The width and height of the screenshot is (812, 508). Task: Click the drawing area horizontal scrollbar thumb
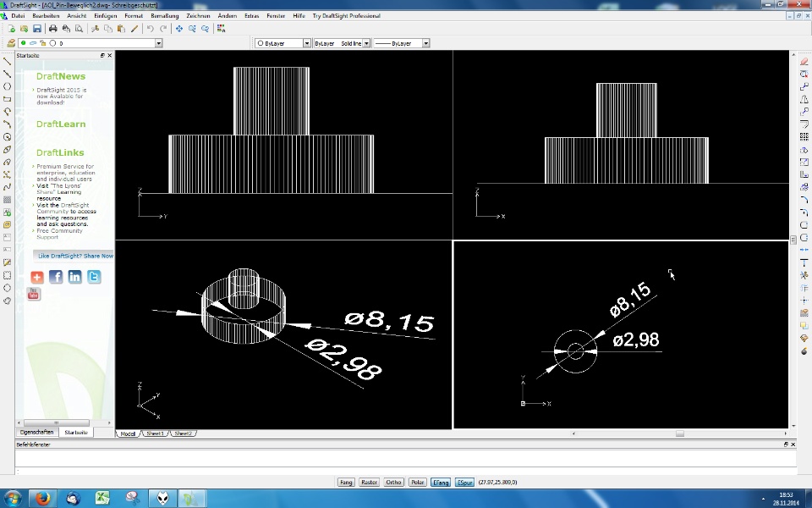pos(680,433)
